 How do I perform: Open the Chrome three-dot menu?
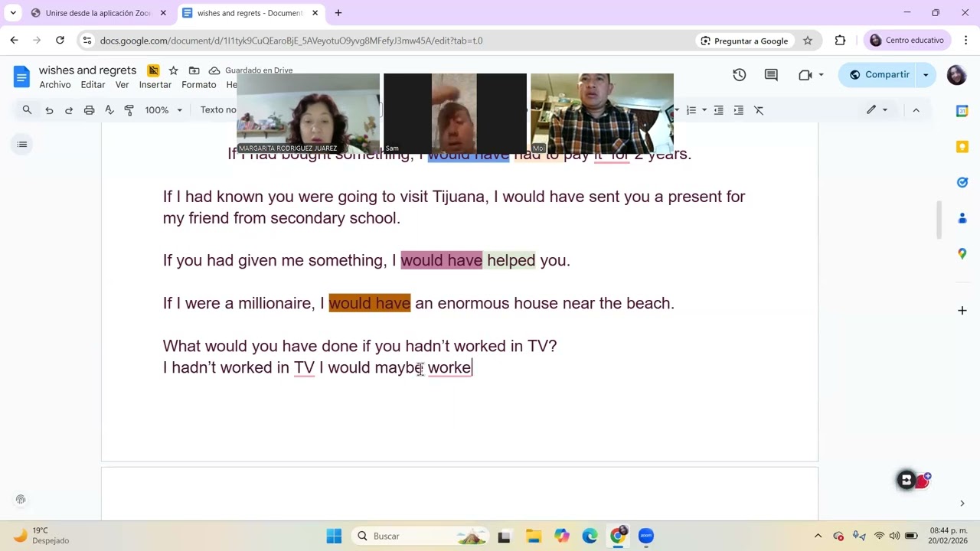pyautogui.click(x=965, y=41)
